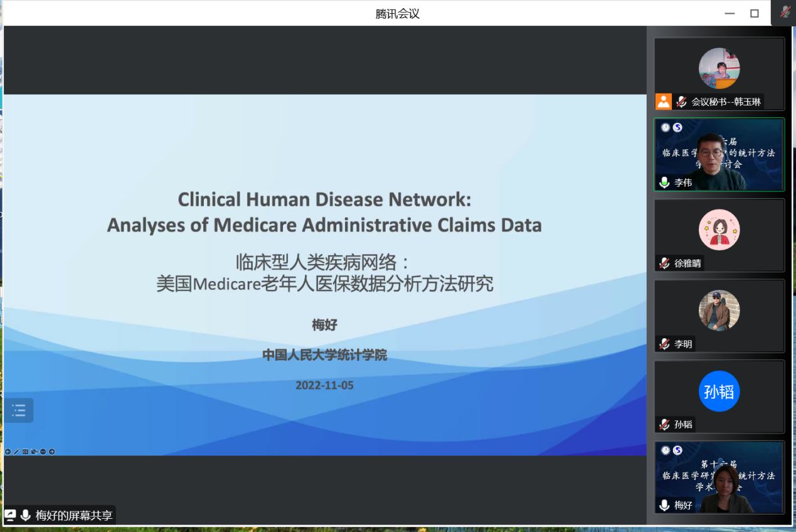The image size is (796, 532).
Task: Click the 梅好的屏幕共享 label
Action: click(x=74, y=516)
